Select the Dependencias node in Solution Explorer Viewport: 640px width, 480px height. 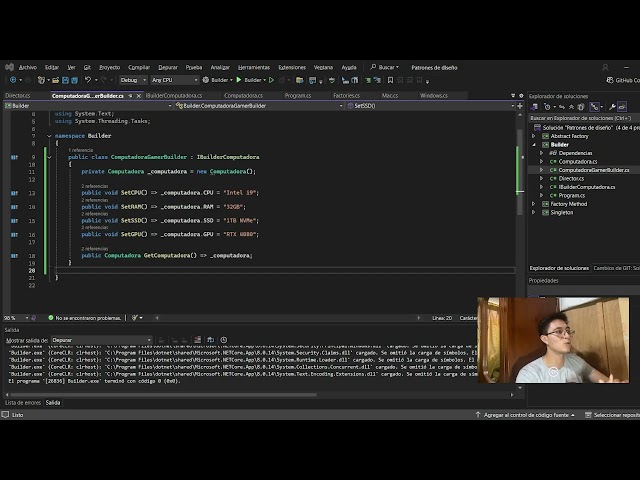(x=575, y=153)
